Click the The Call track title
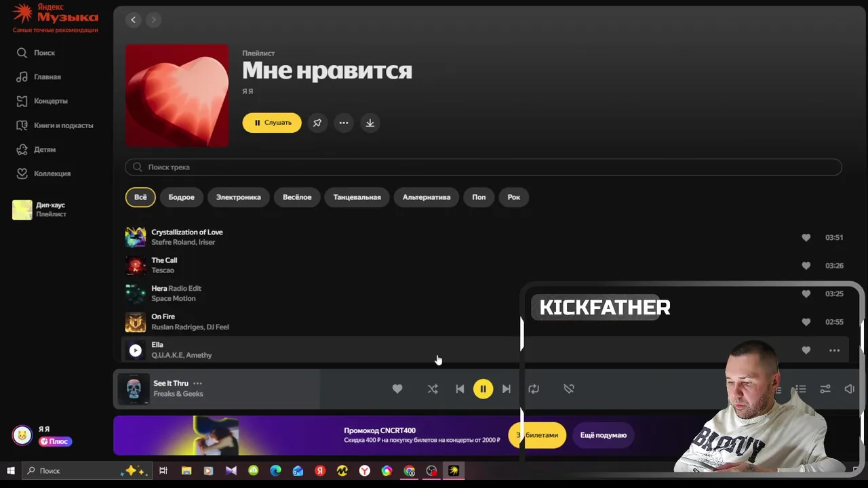The width and height of the screenshot is (868, 488). (164, 260)
